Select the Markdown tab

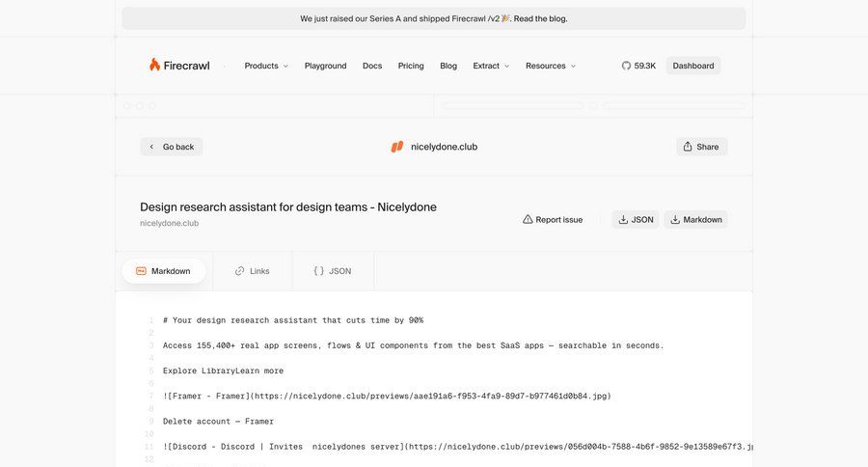163,271
